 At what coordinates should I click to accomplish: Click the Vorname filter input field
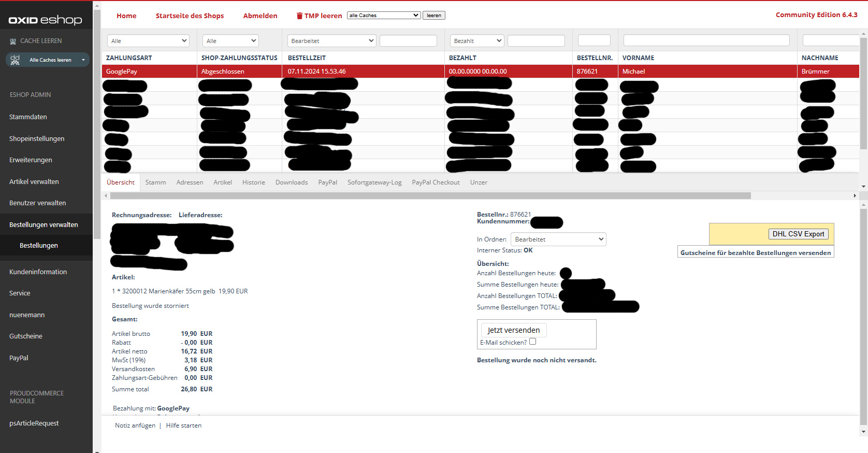(706, 40)
